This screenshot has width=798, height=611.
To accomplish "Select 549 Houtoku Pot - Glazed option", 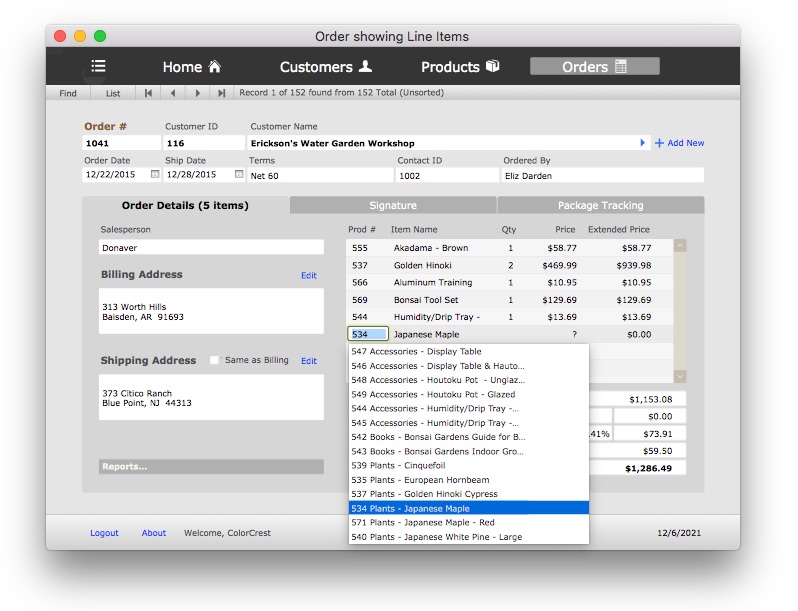I will click(469, 394).
